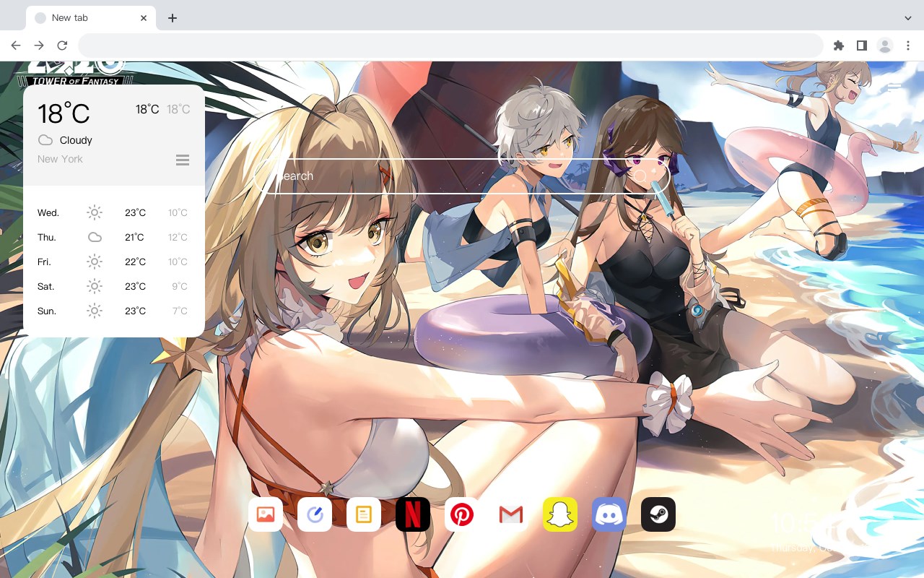Reload the page with the refresh icon

[62, 46]
